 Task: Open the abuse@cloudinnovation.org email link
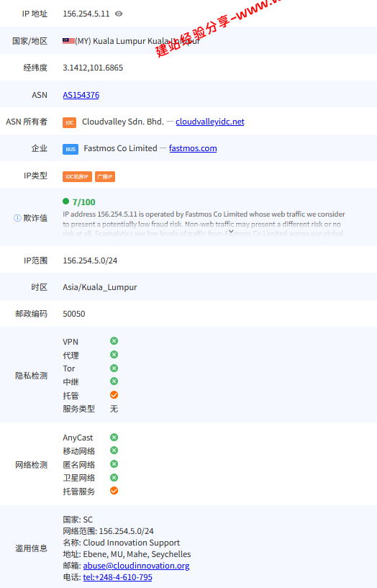tap(136, 566)
